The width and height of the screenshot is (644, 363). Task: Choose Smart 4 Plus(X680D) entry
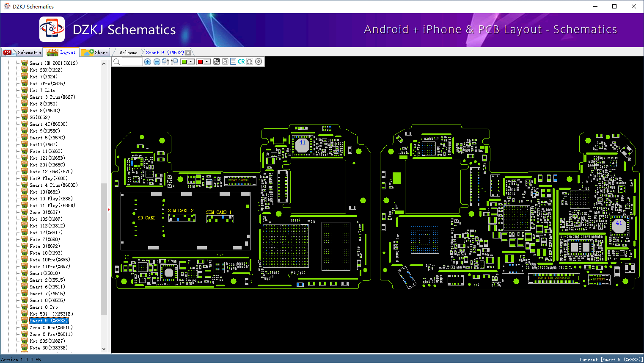pyautogui.click(x=54, y=185)
